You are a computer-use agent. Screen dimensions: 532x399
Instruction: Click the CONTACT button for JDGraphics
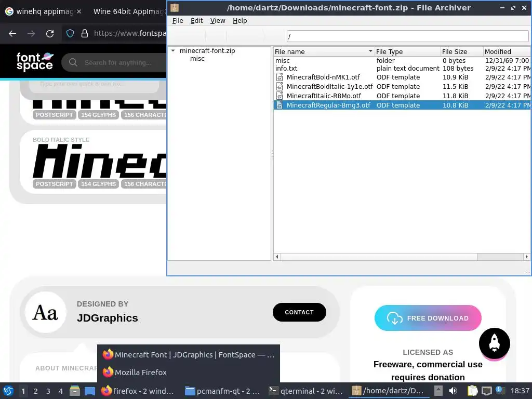[299, 312]
